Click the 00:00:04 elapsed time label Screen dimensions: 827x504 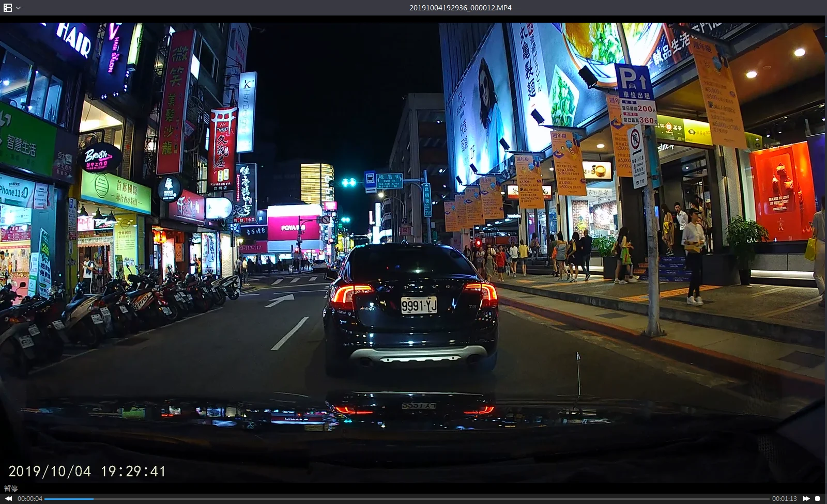click(30, 498)
